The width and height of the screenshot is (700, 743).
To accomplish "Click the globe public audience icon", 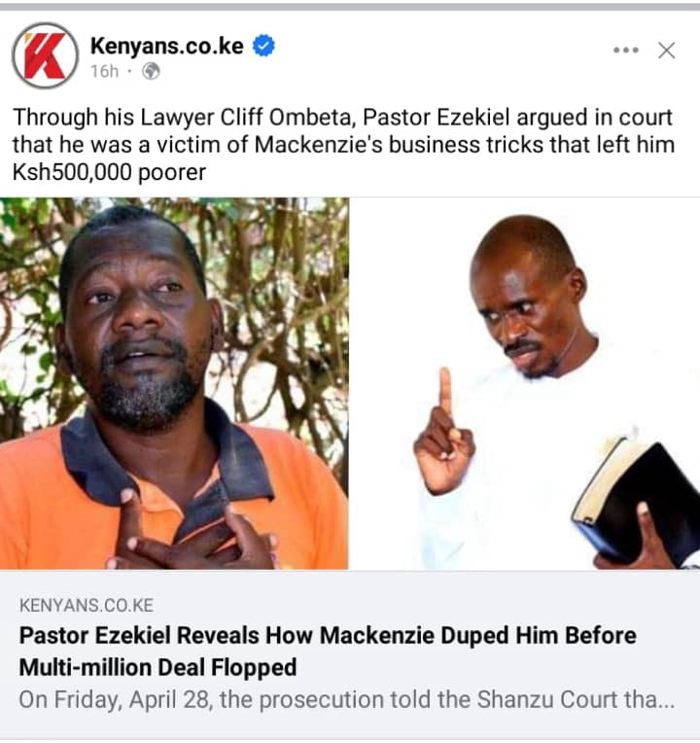I will pyautogui.click(x=151, y=72).
